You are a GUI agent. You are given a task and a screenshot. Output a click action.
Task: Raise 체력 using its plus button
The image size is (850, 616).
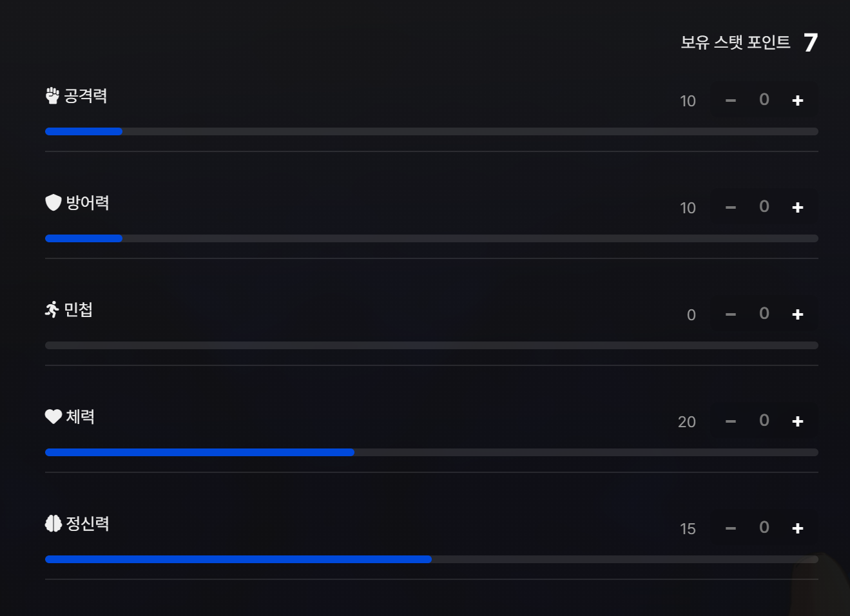pos(797,421)
